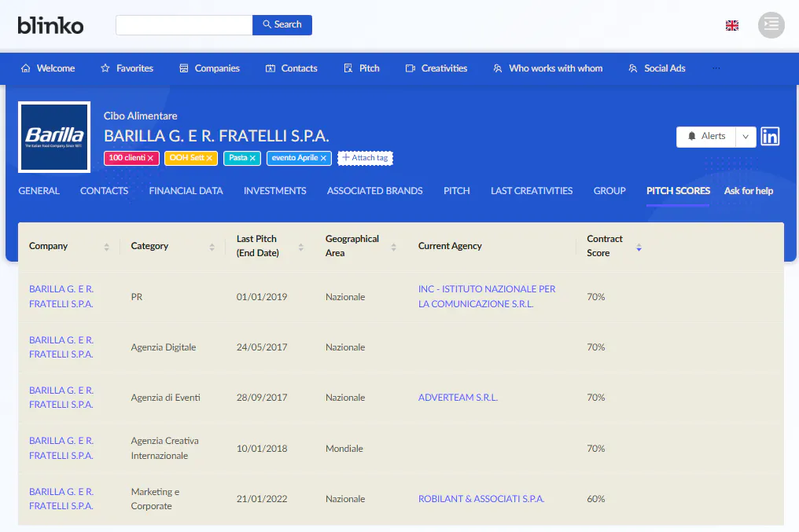Go to Welcome home page

coord(48,68)
